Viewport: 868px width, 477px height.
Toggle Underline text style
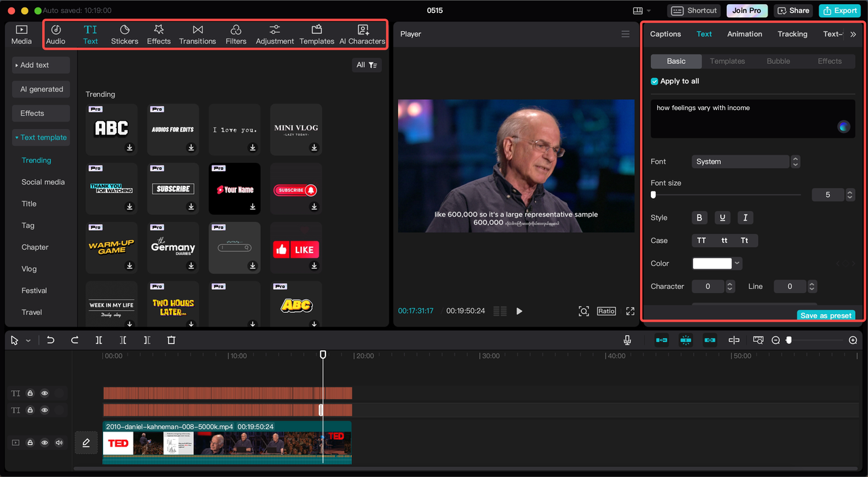[x=722, y=218]
